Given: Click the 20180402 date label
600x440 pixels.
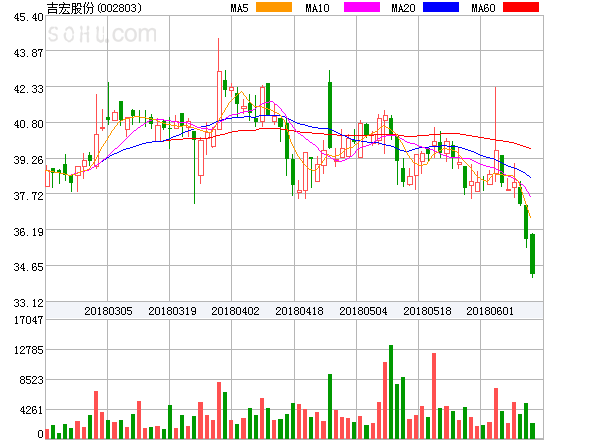Looking at the screenshot, I should (x=235, y=311).
